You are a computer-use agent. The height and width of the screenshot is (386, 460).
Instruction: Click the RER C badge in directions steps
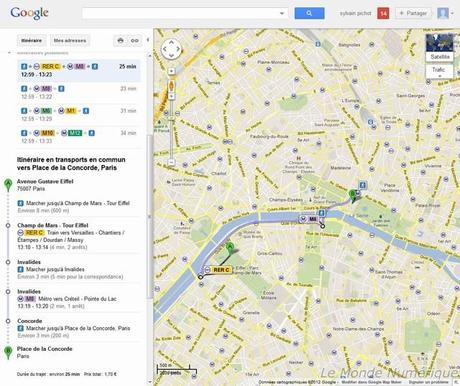34,233
